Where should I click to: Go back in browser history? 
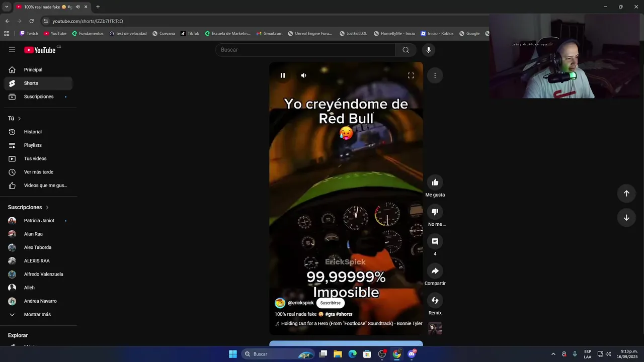pos(7,21)
